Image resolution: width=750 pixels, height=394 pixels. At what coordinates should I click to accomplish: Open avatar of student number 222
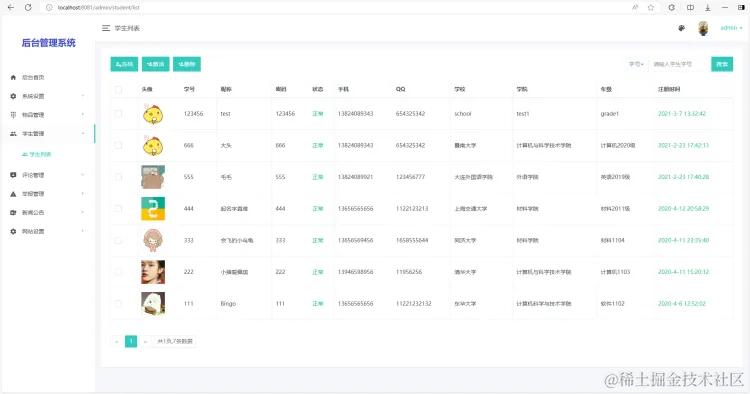(153, 272)
